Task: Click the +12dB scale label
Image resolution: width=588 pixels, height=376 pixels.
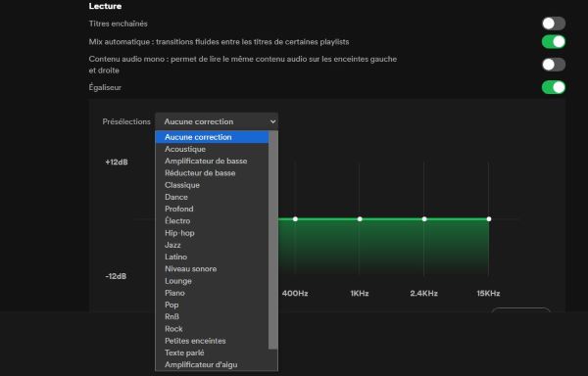Action: [117, 163]
